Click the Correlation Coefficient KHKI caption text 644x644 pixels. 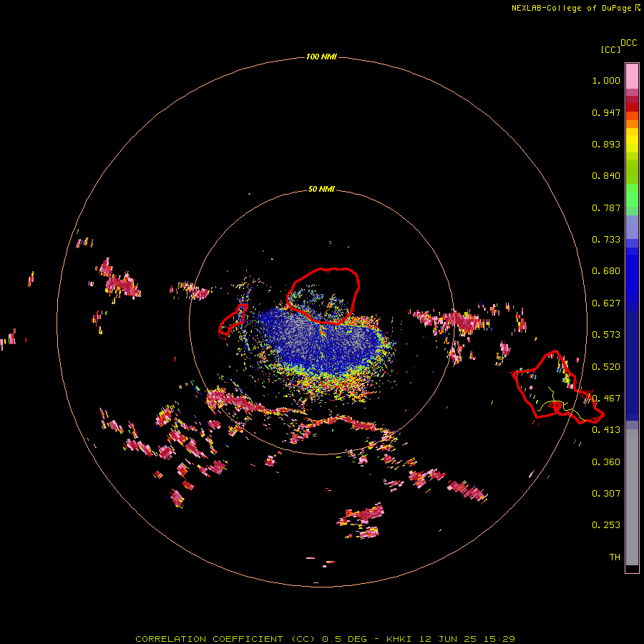coord(325,639)
